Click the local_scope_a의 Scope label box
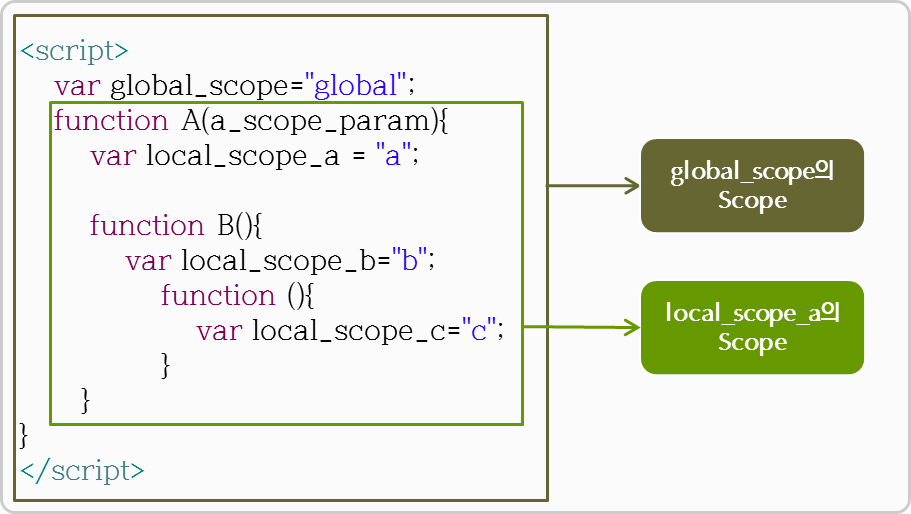This screenshot has height=514, width=911. point(752,328)
